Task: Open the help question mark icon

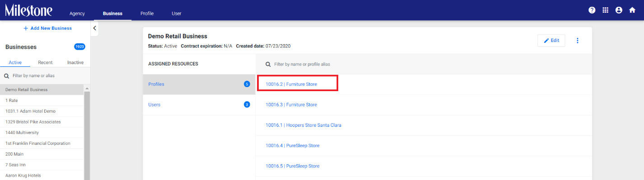Action: (x=592, y=10)
